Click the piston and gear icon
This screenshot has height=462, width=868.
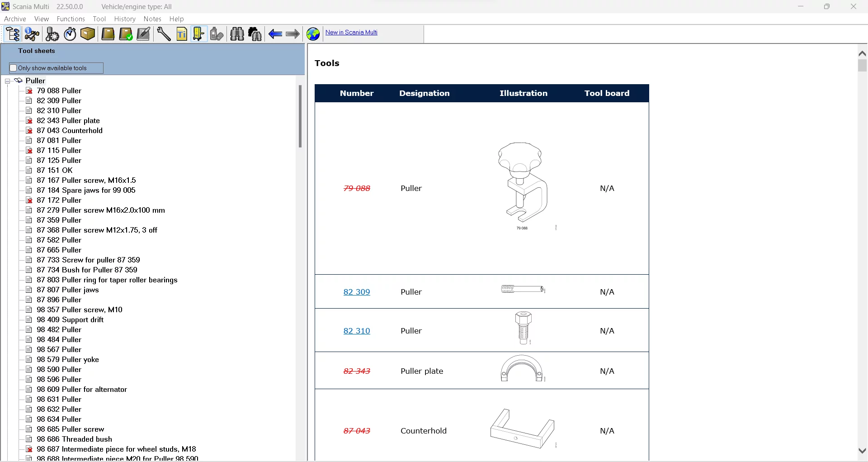point(52,34)
